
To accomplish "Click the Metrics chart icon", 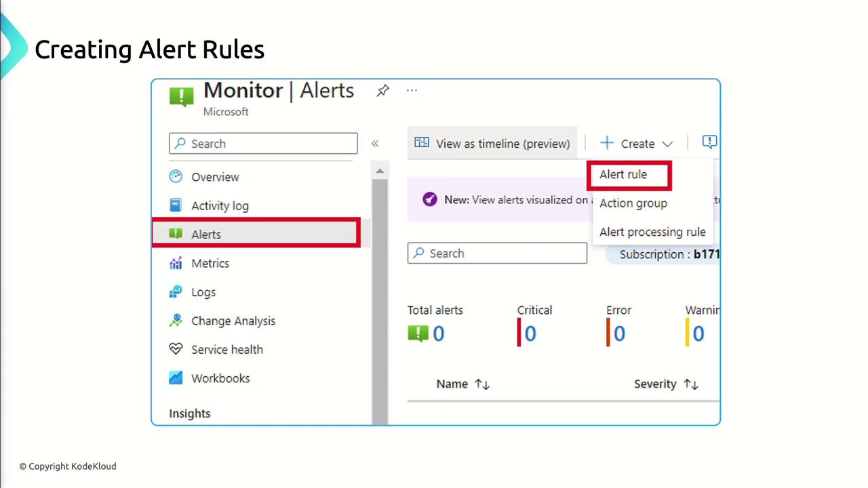I will (x=176, y=263).
